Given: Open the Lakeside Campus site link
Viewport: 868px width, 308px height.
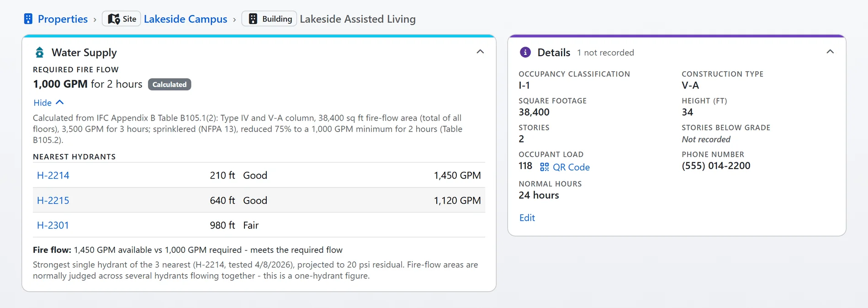Looking at the screenshot, I should [185, 19].
